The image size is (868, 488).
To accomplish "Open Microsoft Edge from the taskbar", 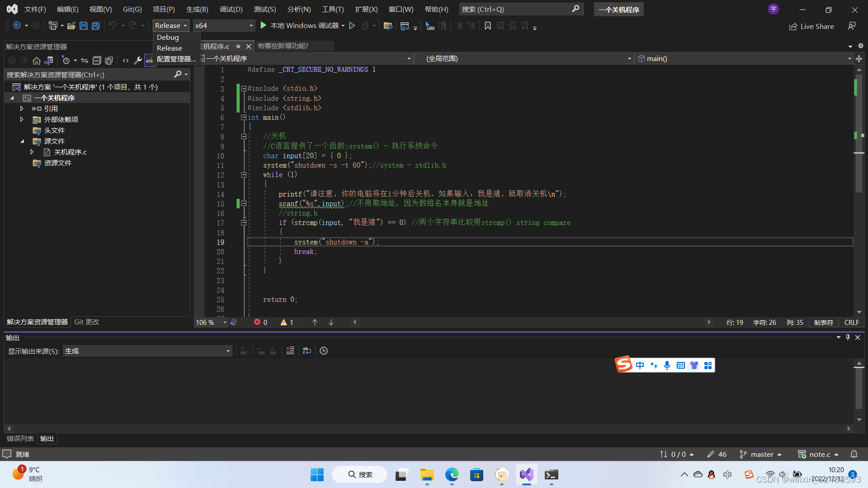I will (452, 475).
